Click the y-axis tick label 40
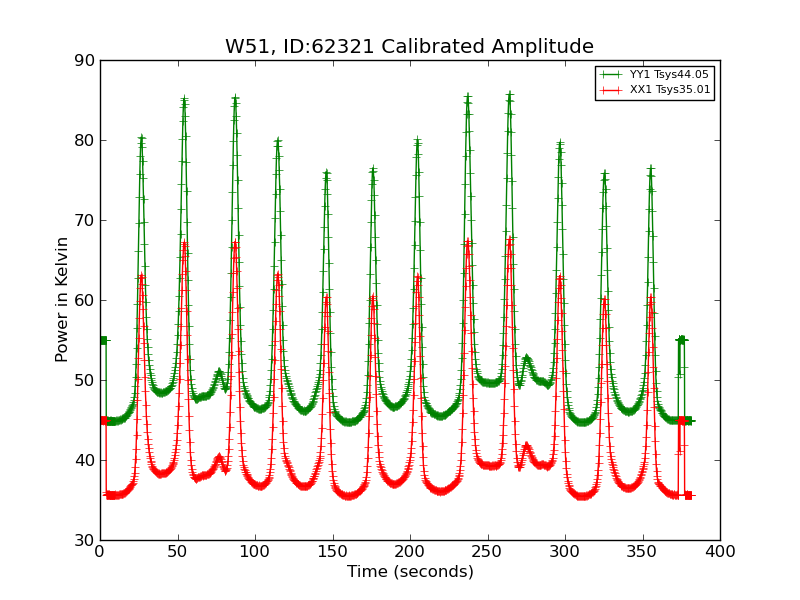This screenshot has width=800, height=600. point(85,461)
